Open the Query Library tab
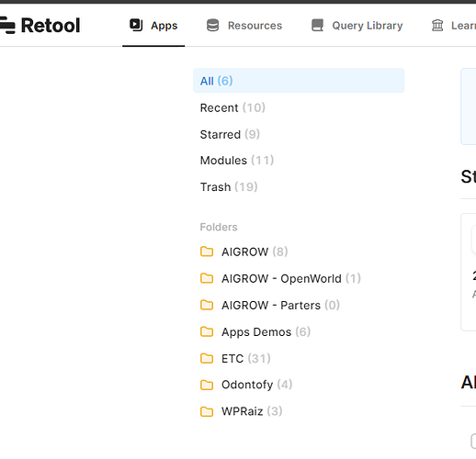 (x=357, y=26)
